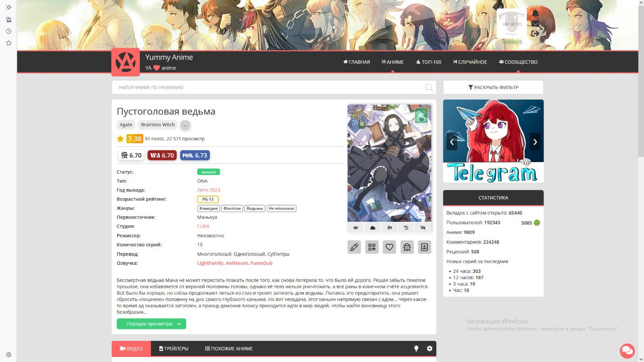Viewport: 644px width, 362px height.
Task: Click the PG-13 age rating badge
Action: [208, 199]
